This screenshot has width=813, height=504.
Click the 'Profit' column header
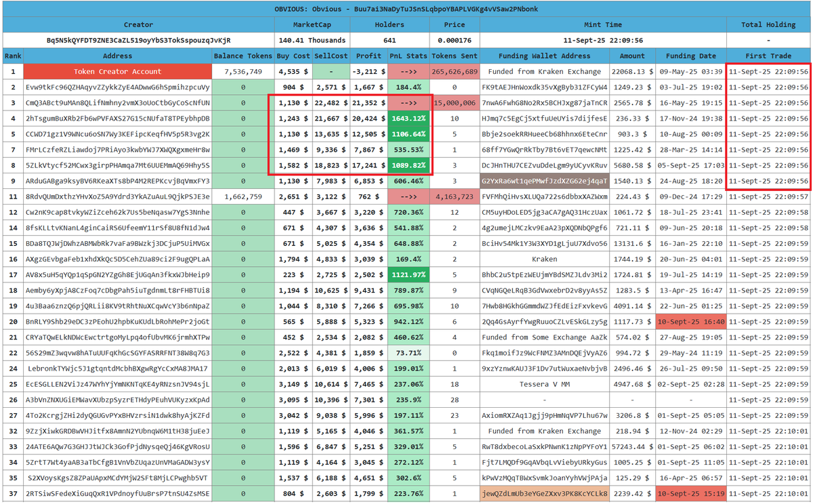point(368,56)
